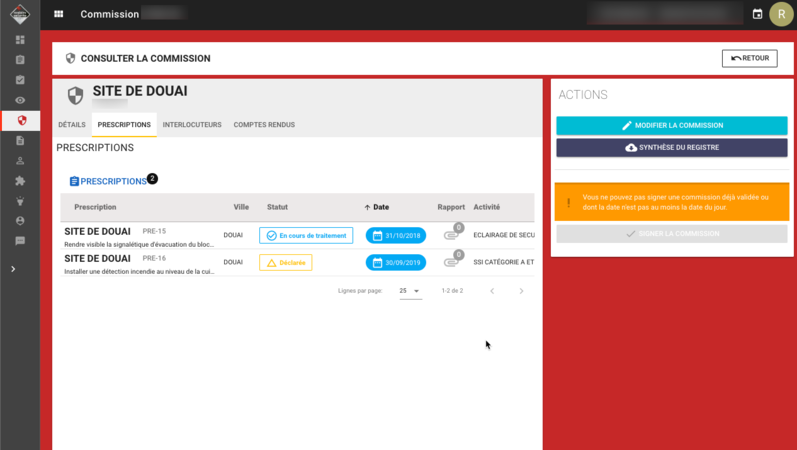
Task: Switch to the Interlocuteurs tab
Action: coord(192,125)
